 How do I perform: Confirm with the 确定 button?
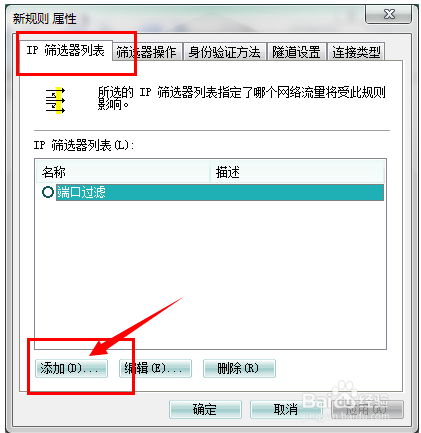click(x=205, y=409)
